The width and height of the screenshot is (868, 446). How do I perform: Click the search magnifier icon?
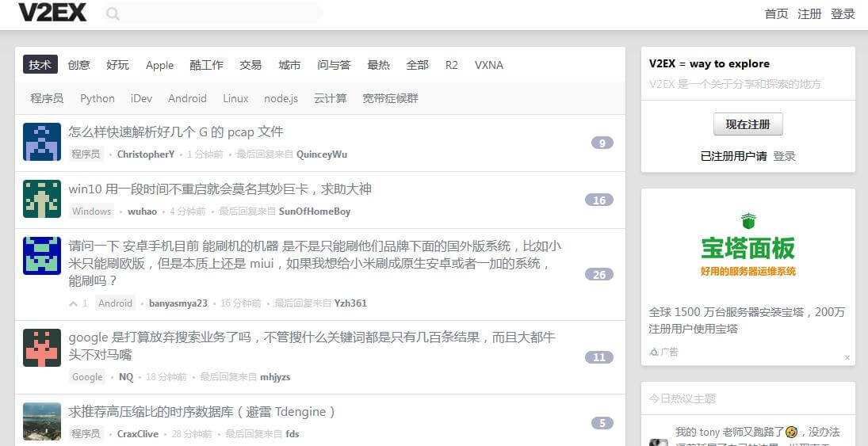[x=113, y=13]
